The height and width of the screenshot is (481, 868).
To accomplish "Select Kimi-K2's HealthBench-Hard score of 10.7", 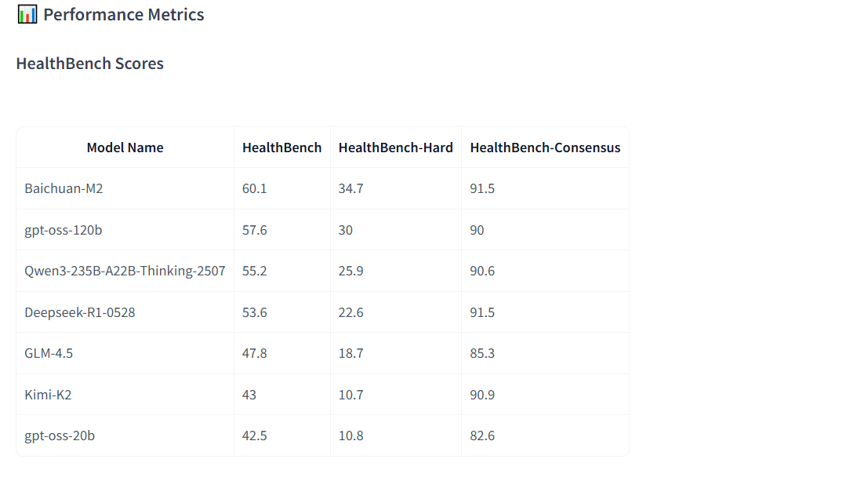I will point(350,395).
